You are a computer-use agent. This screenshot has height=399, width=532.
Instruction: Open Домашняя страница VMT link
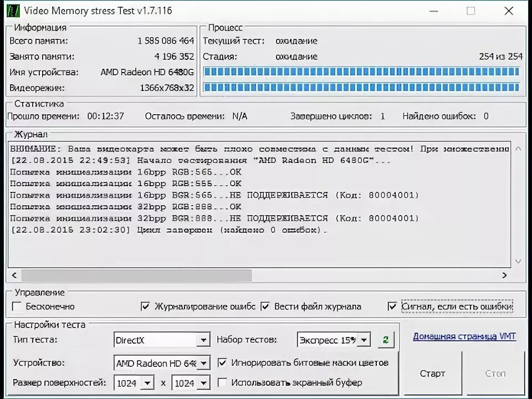point(464,336)
